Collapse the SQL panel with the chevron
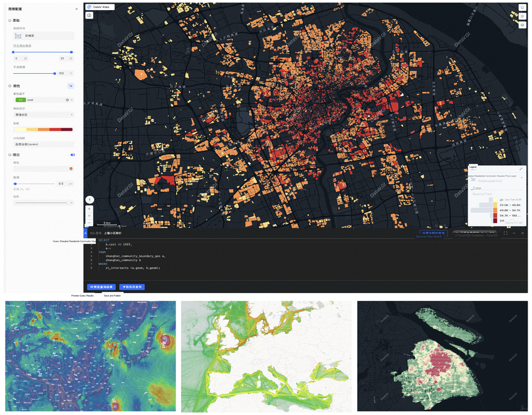532x415 pixels. tap(514, 233)
